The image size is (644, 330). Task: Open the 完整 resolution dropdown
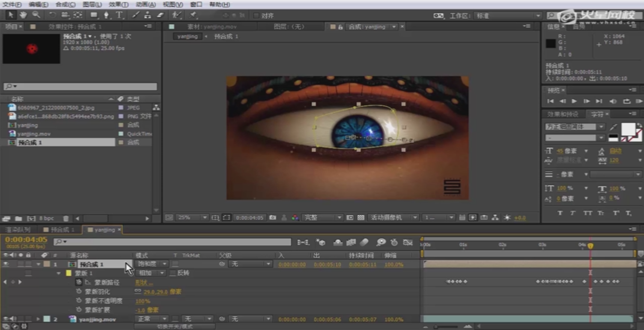(x=322, y=218)
